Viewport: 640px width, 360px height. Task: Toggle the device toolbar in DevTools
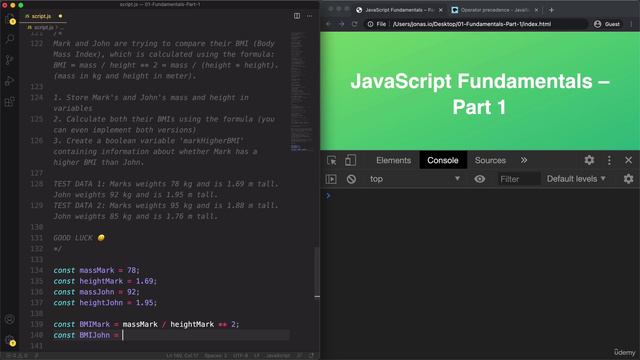click(x=350, y=160)
